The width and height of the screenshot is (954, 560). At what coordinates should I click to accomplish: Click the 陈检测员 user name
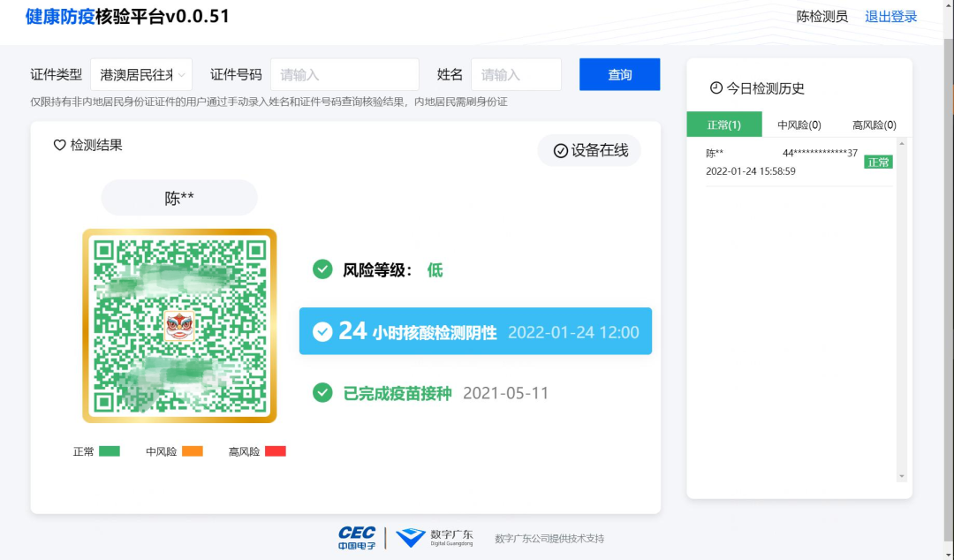pyautogui.click(x=822, y=17)
